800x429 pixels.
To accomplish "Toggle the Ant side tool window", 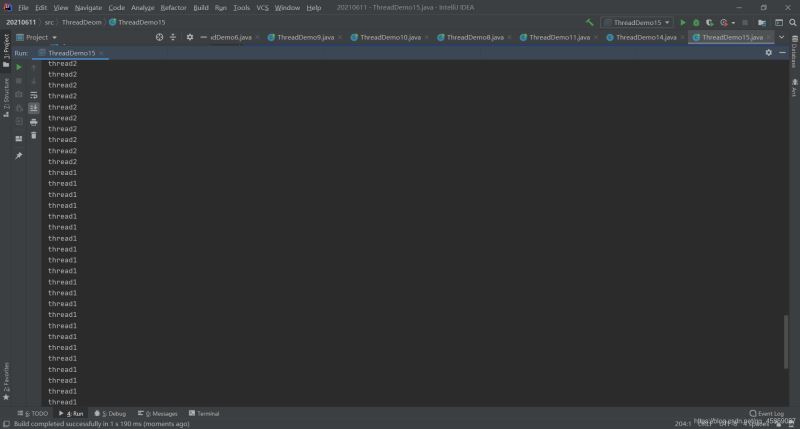I will pos(794,87).
